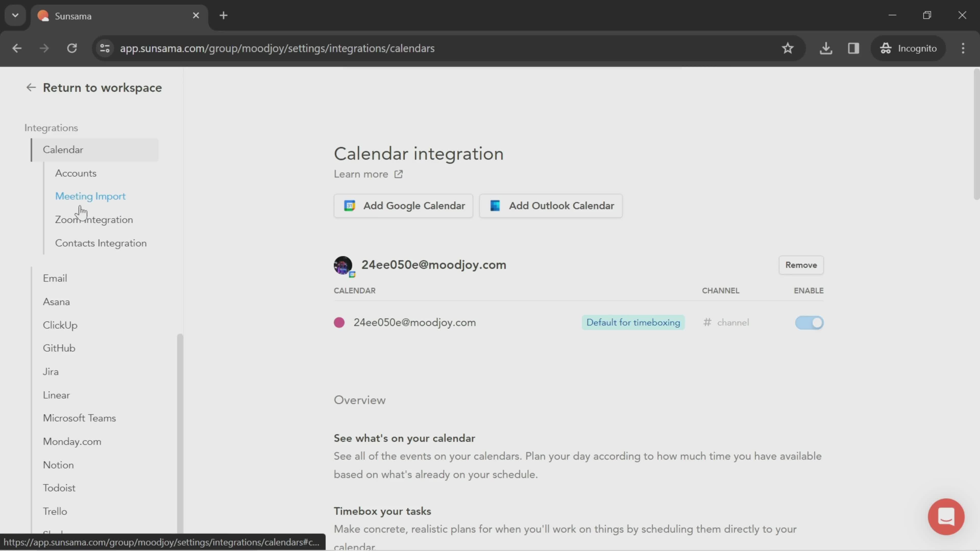Reload the page
The width and height of the screenshot is (980, 551).
[72, 48]
